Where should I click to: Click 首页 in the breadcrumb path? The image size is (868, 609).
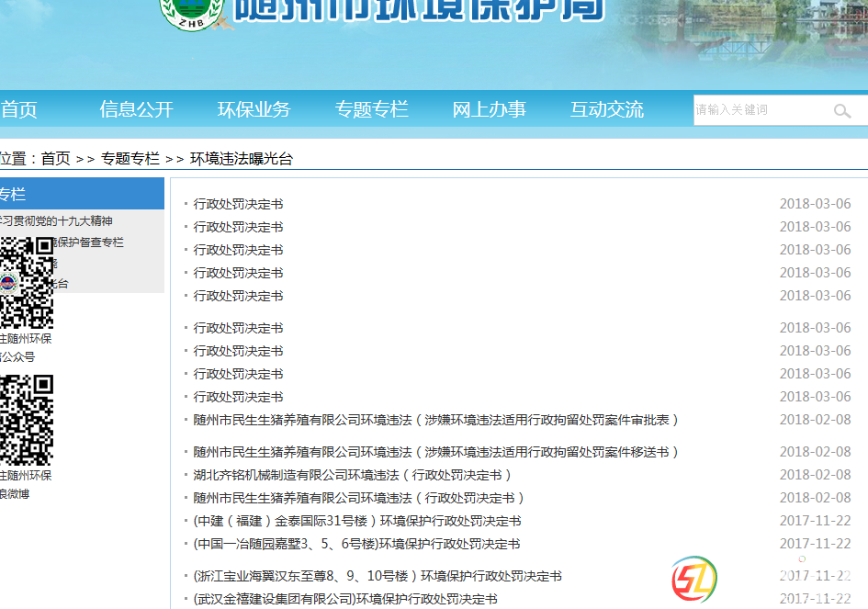[55, 159]
